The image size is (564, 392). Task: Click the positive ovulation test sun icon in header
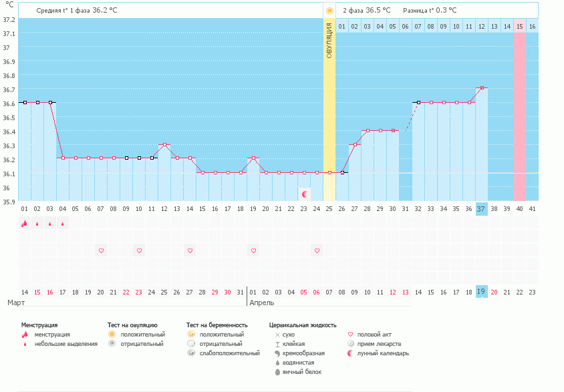tap(329, 11)
